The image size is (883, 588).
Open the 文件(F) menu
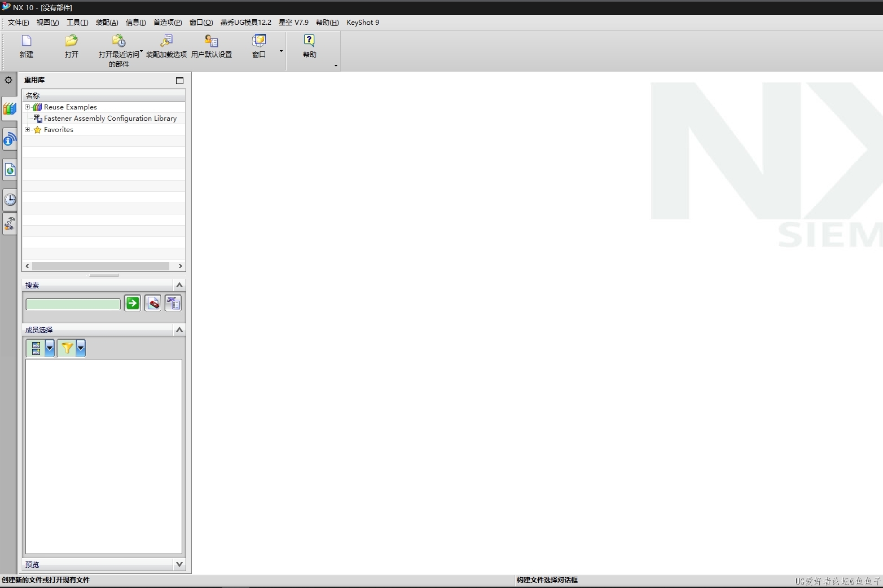[x=18, y=23]
